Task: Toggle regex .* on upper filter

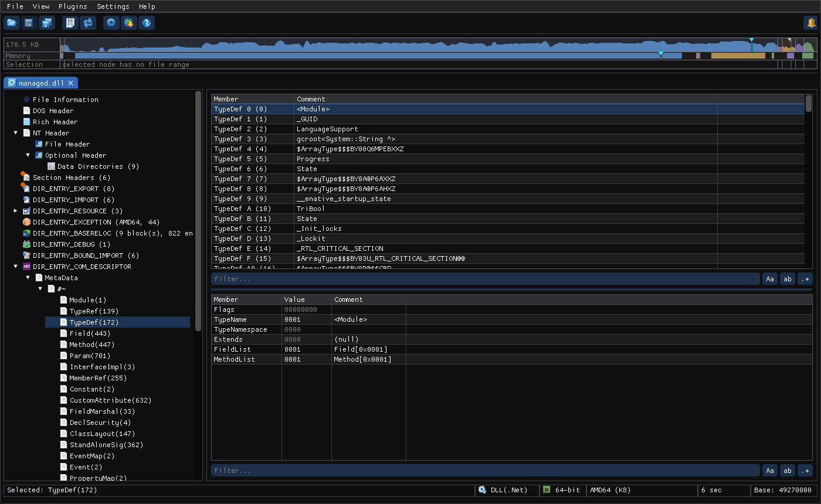Action: pyautogui.click(x=805, y=279)
